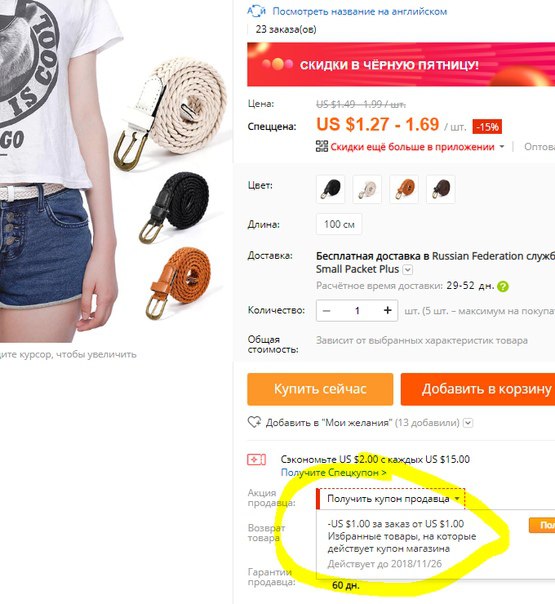Increase quantity with the plus button
Image resolution: width=555 pixels, height=604 pixels.
[387, 310]
